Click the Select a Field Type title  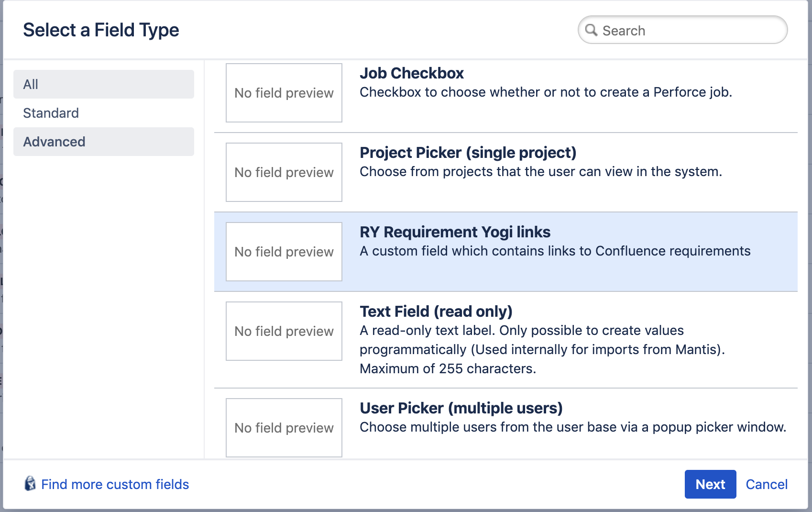(102, 30)
